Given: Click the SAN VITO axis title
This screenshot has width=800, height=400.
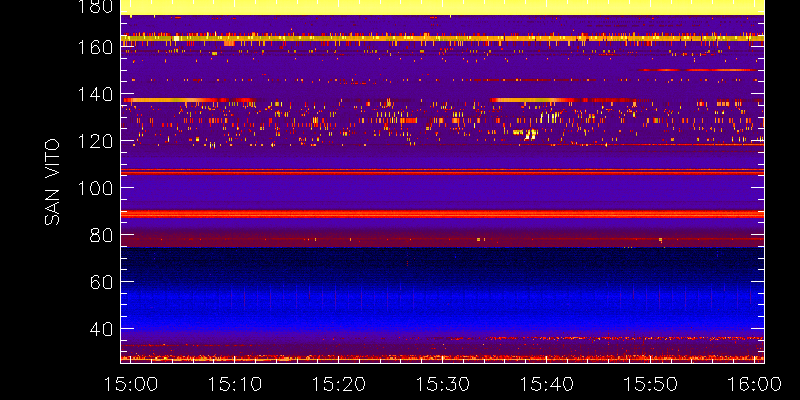Looking at the screenshot, I should 52,182.
